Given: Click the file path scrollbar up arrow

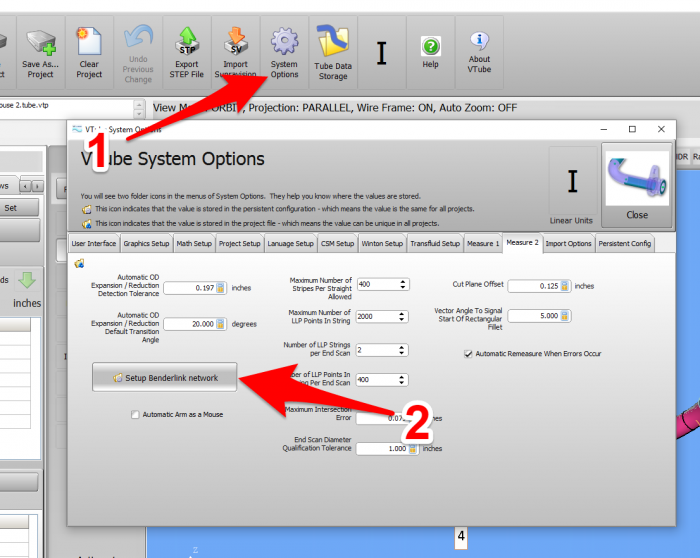Looking at the screenshot, I should coord(139,104).
